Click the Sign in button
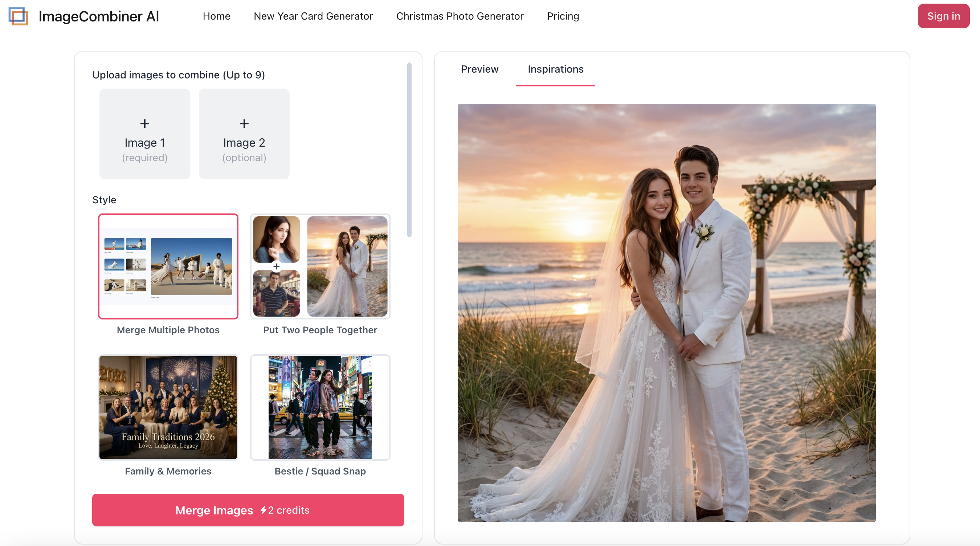Screen dimensions: 980x546 (x=943, y=16)
